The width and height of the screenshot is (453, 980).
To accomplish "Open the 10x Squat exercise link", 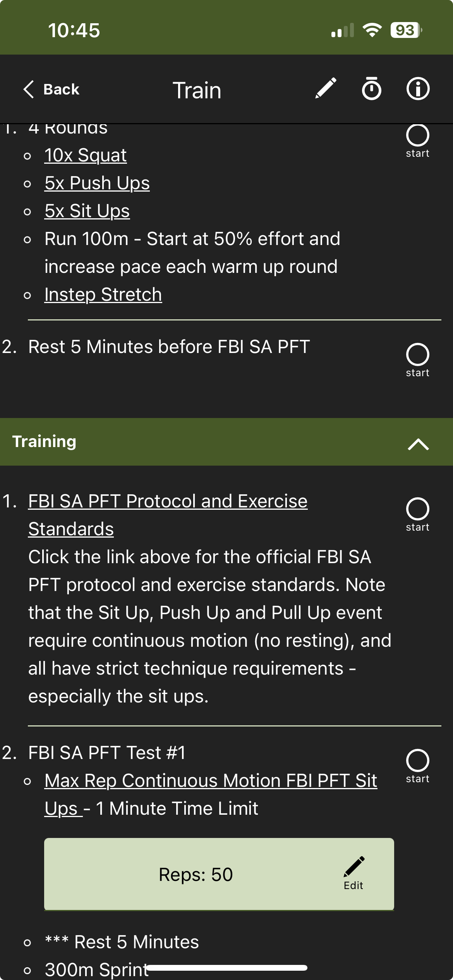I will [x=86, y=155].
